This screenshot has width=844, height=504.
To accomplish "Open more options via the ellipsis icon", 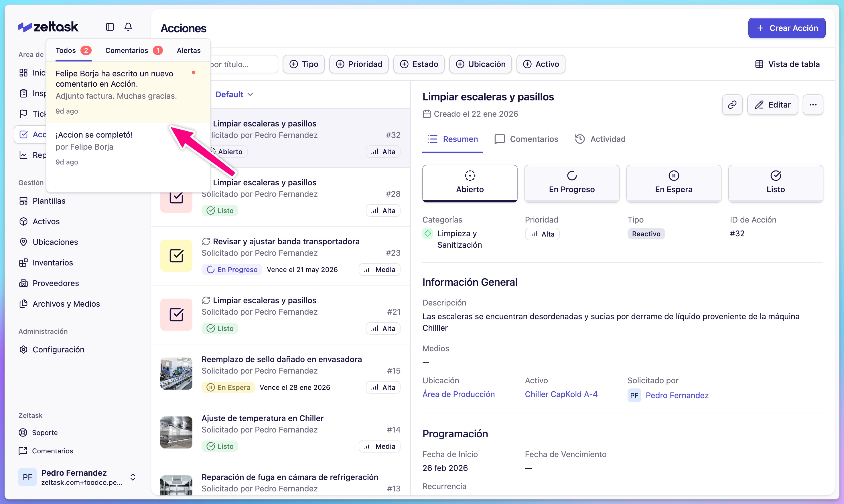I will [813, 105].
